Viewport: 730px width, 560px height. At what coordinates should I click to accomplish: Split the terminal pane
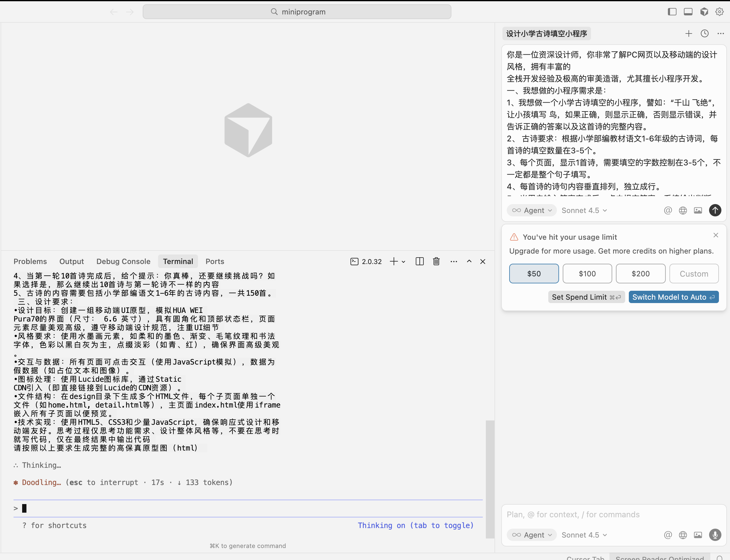tap(419, 262)
